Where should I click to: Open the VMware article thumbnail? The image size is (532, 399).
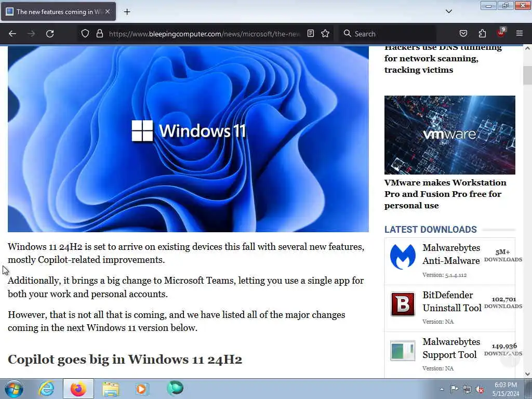click(x=449, y=135)
